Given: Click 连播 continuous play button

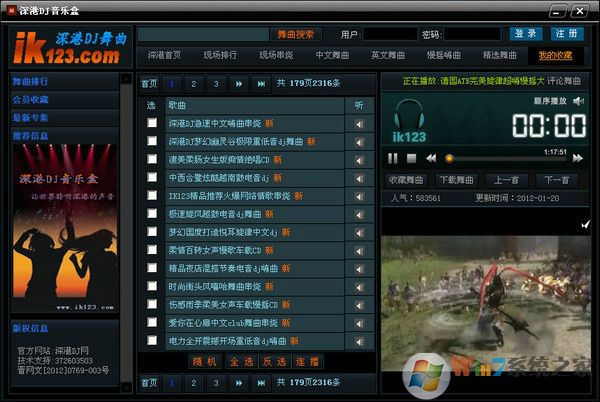Looking at the screenshot, I should click(307, 361).
